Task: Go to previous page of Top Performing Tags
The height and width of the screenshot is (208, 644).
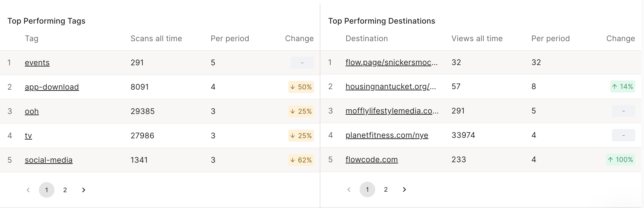Action: point(28,190)
